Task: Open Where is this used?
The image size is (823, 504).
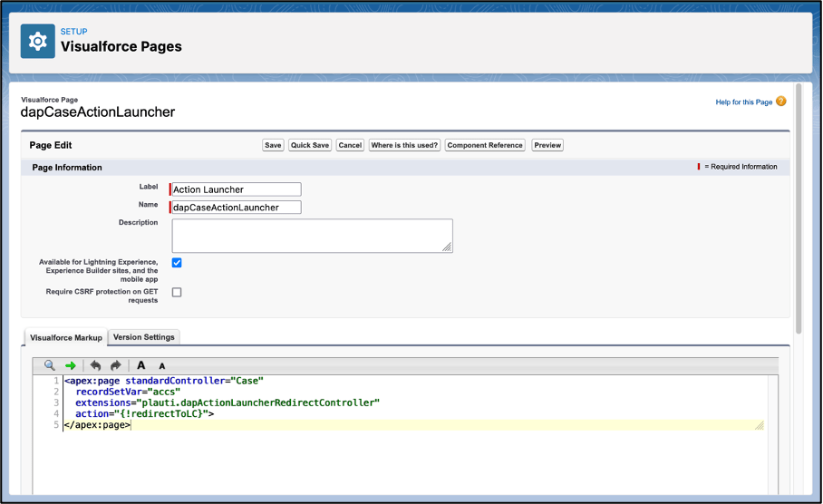Action: pyautogui.click(x=404, y=145)
